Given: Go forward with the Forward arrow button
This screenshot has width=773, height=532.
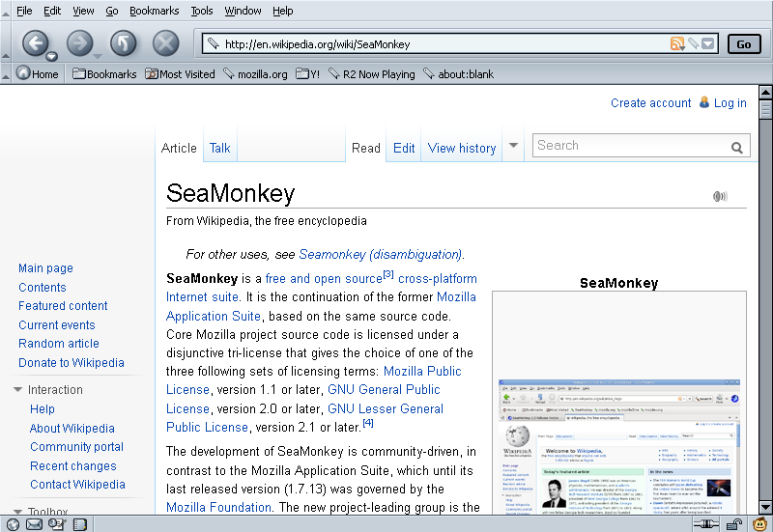Looking at the screenshot, I should pyautogui.click(x=79, y=43).
